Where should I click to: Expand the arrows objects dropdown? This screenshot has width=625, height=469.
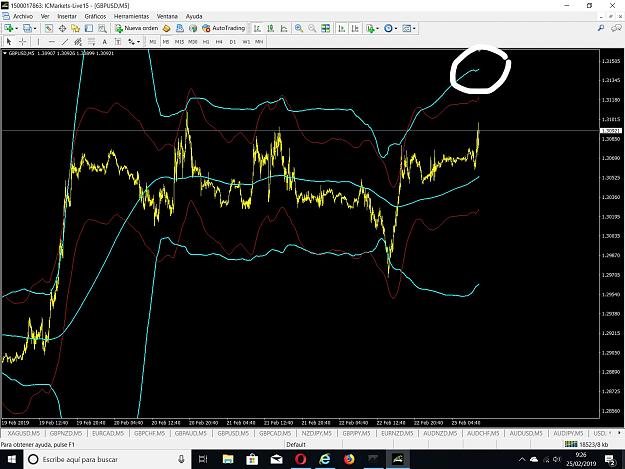[138, 41]
